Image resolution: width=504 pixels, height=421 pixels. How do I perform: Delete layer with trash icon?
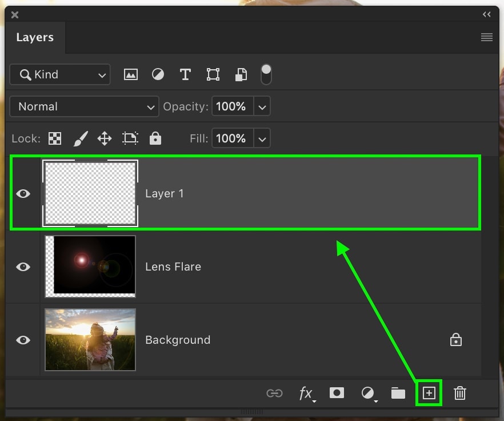459,393
